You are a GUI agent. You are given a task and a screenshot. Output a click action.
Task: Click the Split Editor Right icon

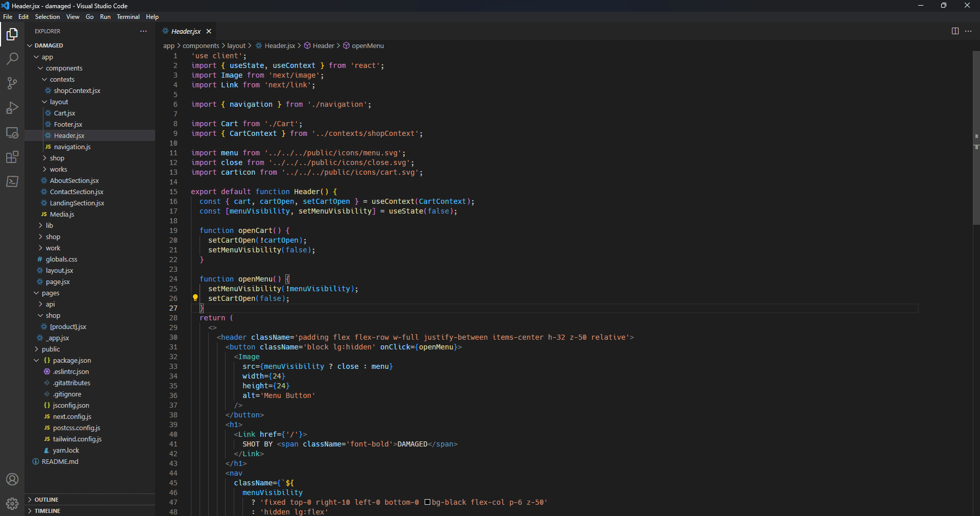(955, 31)
